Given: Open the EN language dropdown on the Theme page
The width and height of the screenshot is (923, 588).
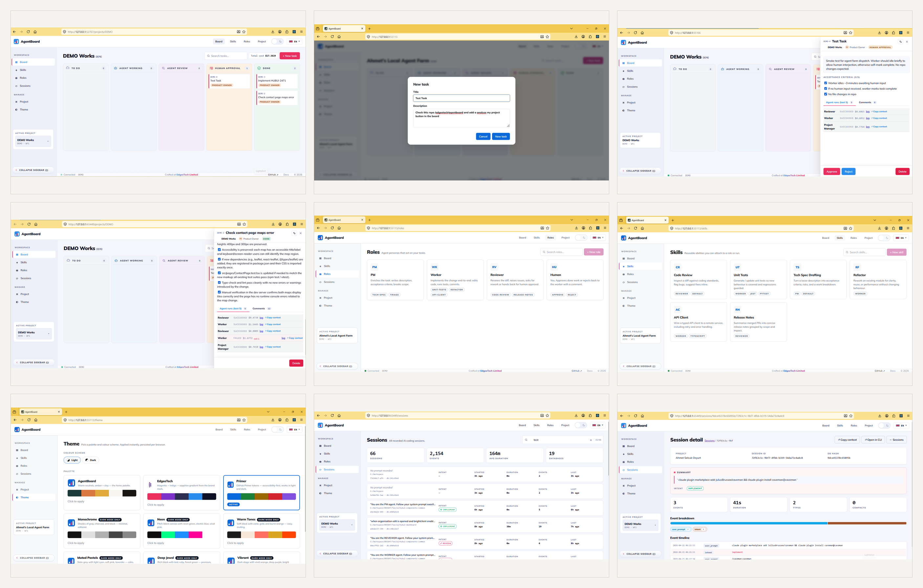Looking at the screenshot, I should [x=295, y=430].
